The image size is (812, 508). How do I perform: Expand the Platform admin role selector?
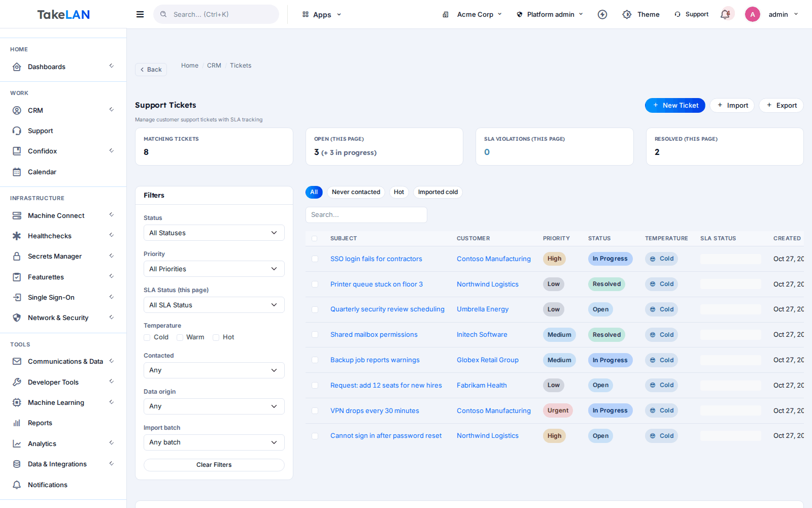click(550, 14)
